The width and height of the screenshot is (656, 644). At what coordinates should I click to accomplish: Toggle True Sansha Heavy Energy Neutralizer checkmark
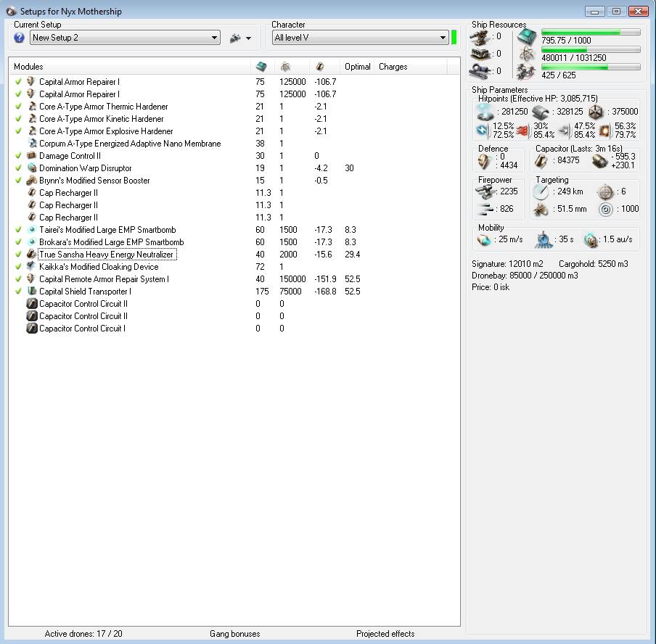pyautogui.click(x=18, y=255)
